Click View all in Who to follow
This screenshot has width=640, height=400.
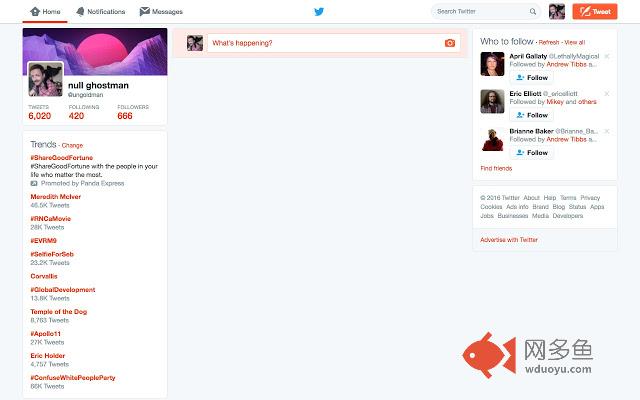(x=574, y=42)
